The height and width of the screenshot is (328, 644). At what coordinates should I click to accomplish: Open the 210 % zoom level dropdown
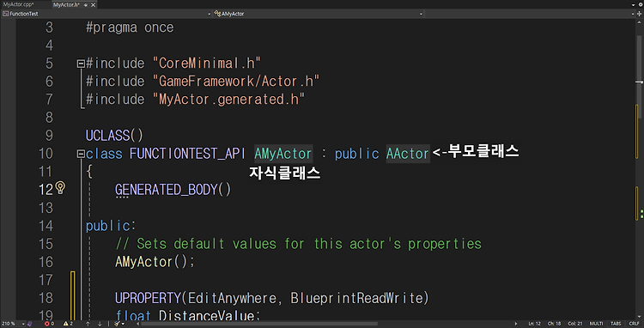(13, 324)
